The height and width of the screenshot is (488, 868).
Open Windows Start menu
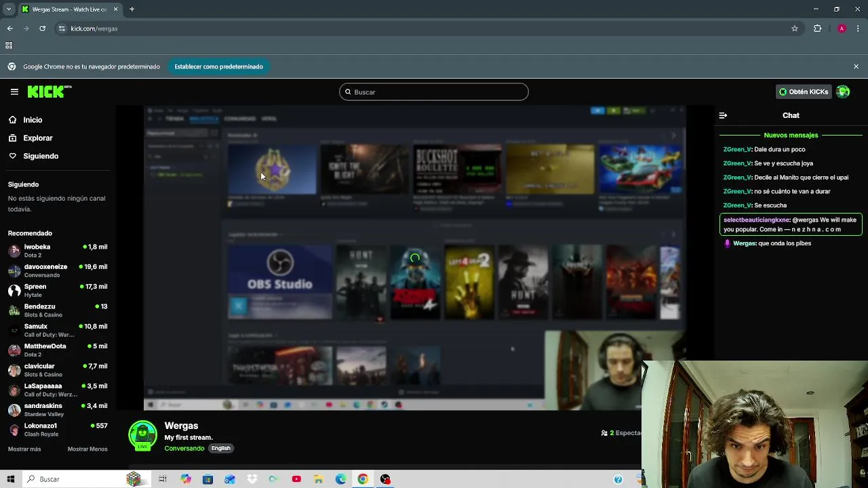pos(10,479)
